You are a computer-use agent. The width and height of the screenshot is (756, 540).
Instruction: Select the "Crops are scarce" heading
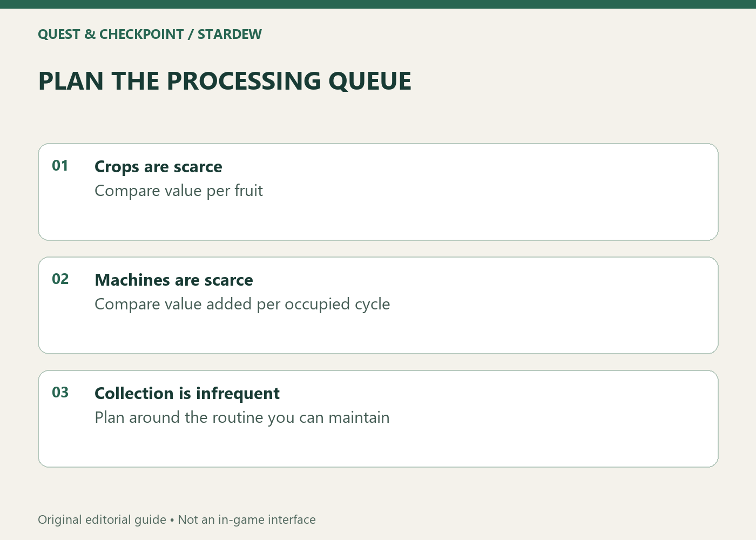(158, 167)
